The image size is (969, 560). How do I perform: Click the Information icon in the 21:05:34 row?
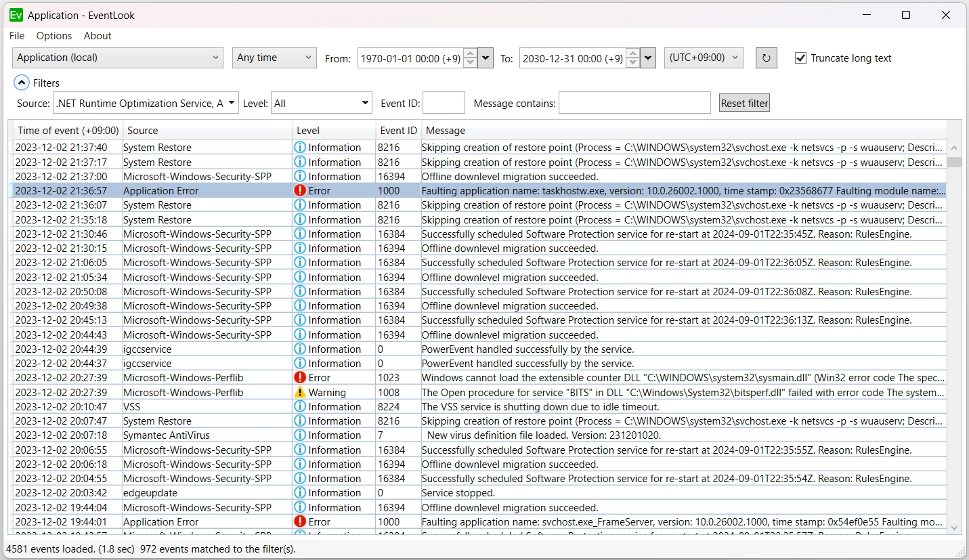tap(300, 278)
